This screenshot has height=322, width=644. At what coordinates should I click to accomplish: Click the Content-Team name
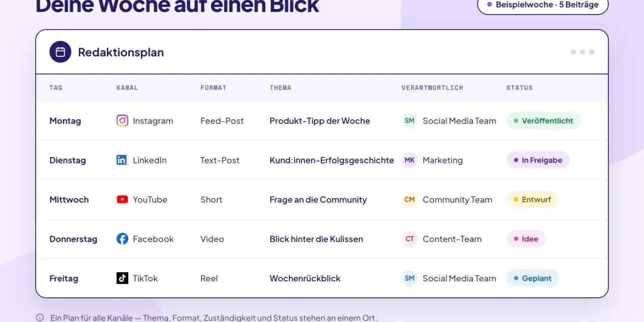(x=452, y=238)
